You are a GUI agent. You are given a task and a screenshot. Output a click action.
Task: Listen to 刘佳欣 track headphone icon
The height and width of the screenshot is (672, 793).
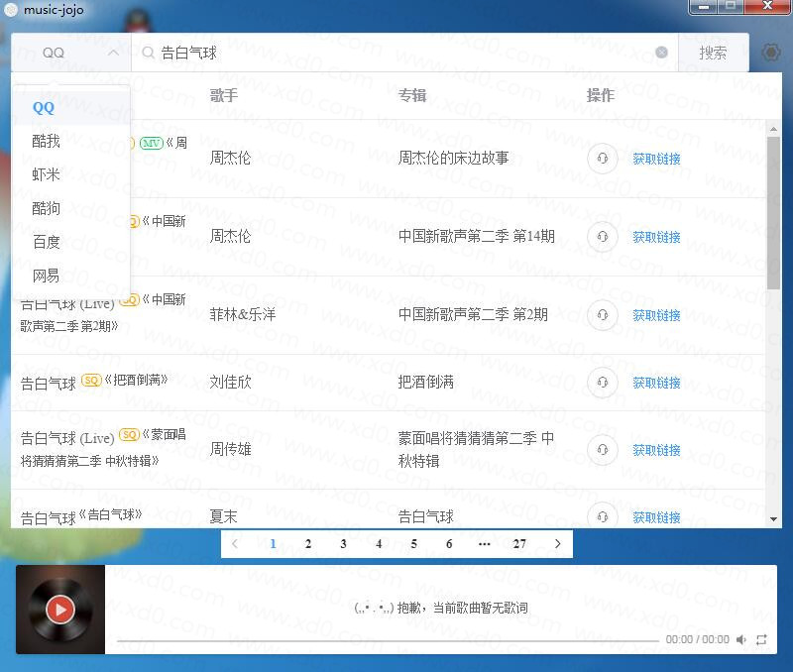(603, 383)
